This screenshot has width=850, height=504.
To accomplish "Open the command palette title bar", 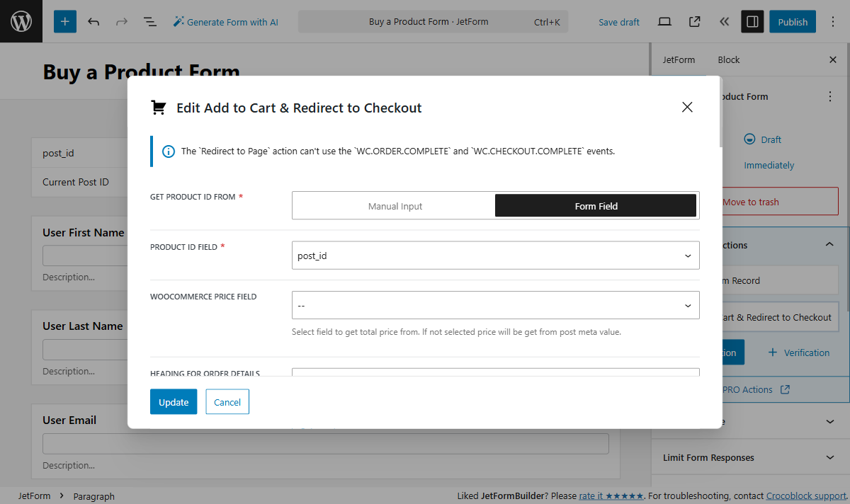I will pyautogui.click(x=434, y=22).
